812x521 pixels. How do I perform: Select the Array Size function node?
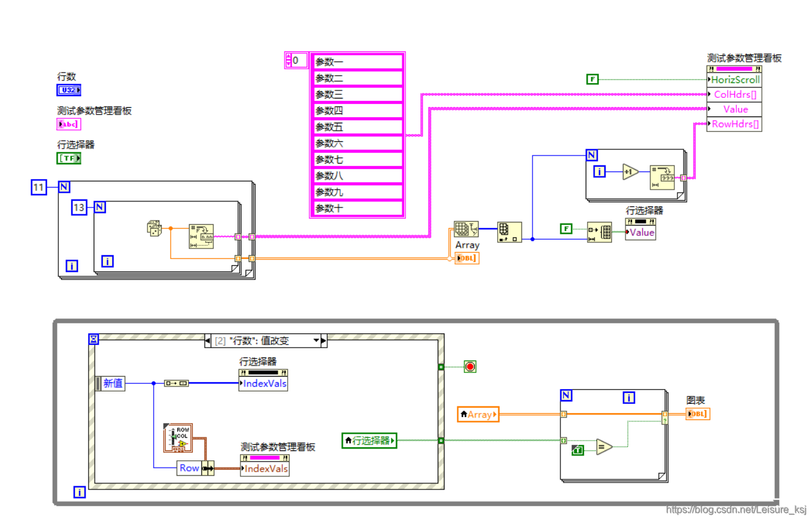pyautogui.click(x=466, y=229)
